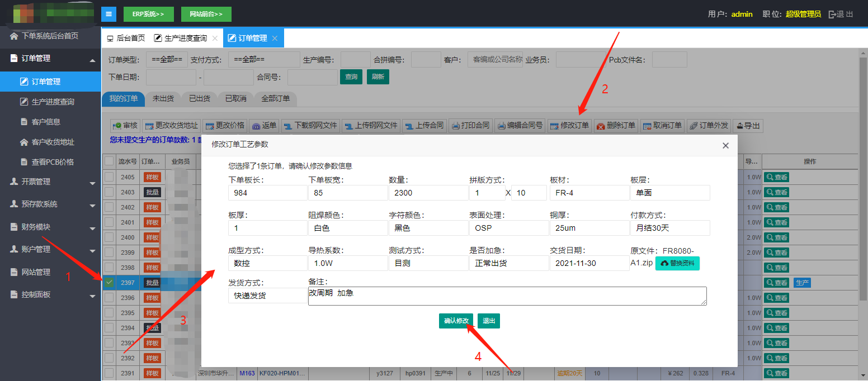Click the 退出 logout icon in header

[841, 14]
